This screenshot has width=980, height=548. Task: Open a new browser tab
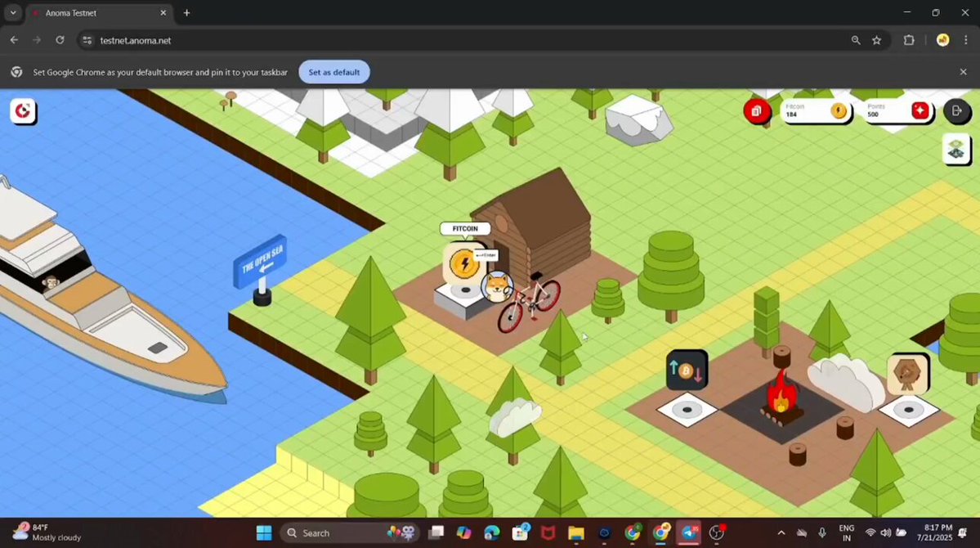point(186,12)
